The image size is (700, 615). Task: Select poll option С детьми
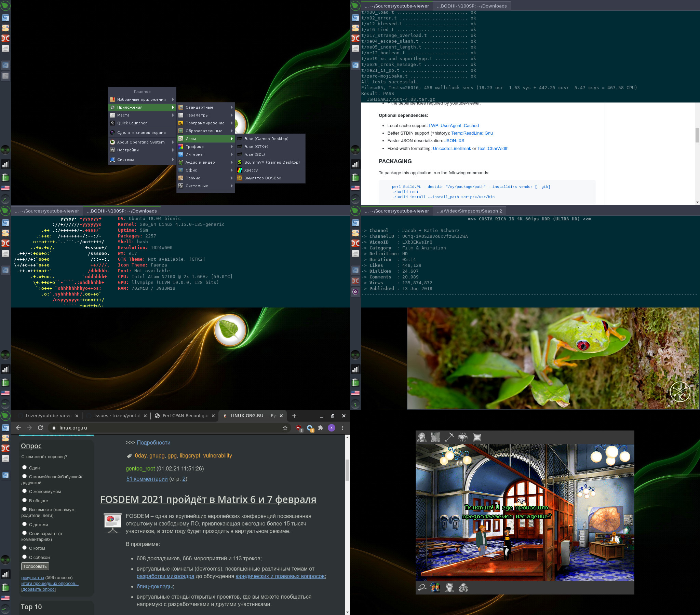point(24,524)
